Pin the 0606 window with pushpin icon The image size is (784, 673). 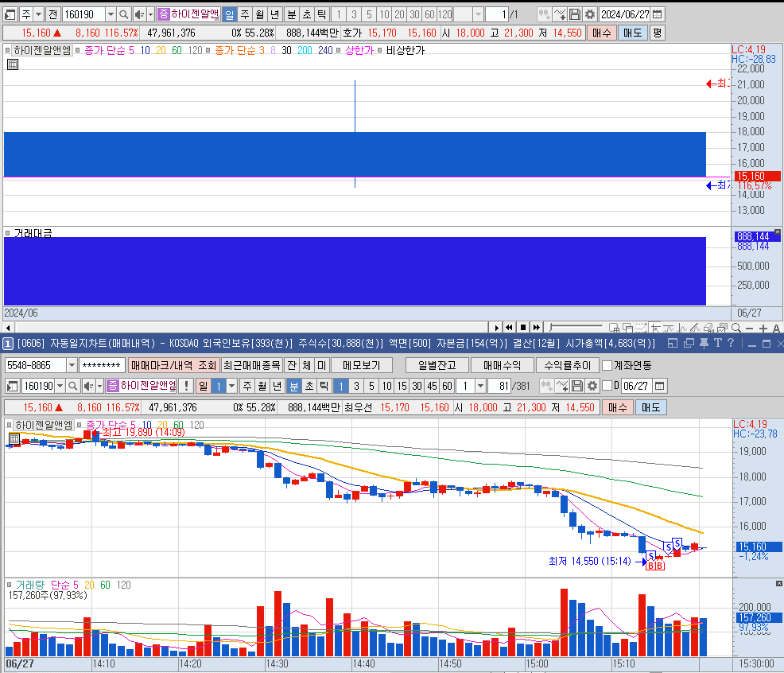(704, 343)
